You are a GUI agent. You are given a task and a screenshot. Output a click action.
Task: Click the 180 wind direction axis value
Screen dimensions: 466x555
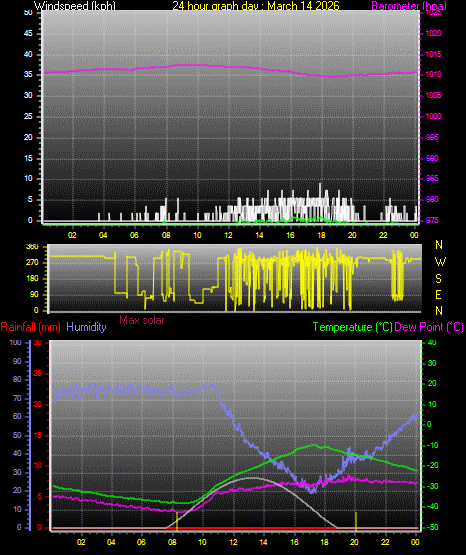(x=33, y=279)
